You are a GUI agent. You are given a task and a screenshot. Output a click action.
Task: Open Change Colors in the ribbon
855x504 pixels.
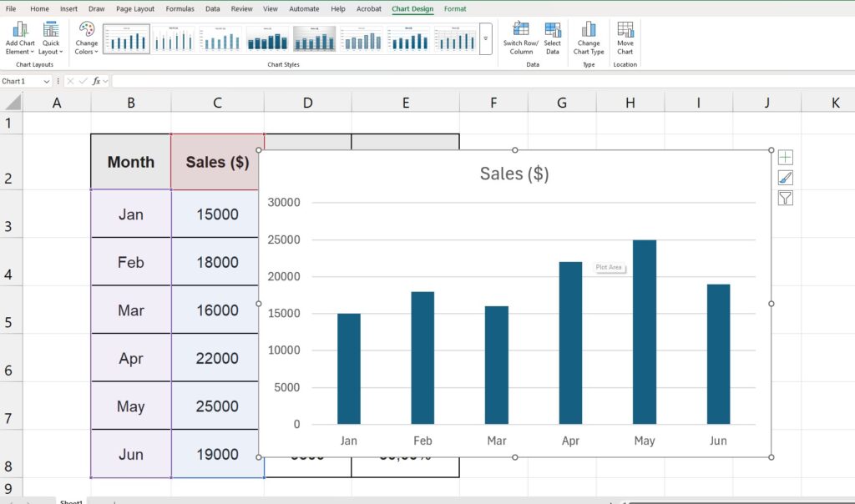tap(86, 37)
